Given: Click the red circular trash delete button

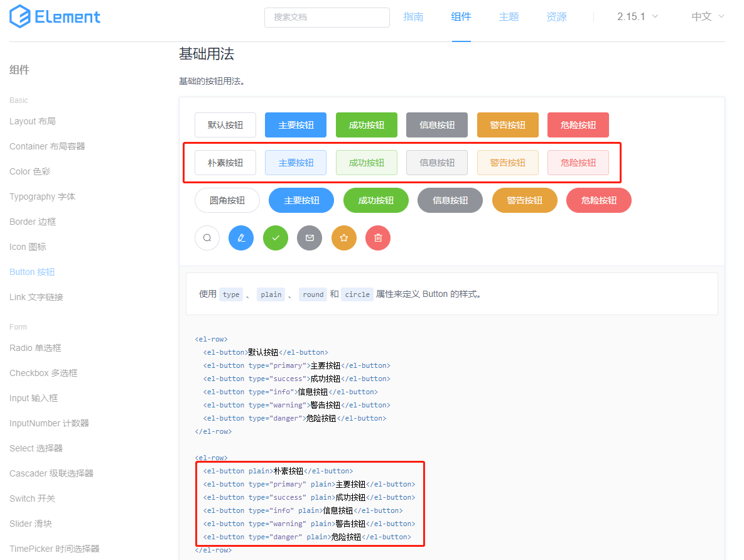Looking at the screenshot, I should (378, 238).
